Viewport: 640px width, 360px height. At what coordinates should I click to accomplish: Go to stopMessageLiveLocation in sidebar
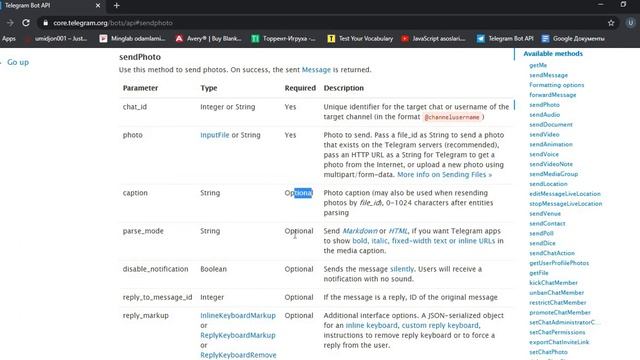[x=565, y=204]
